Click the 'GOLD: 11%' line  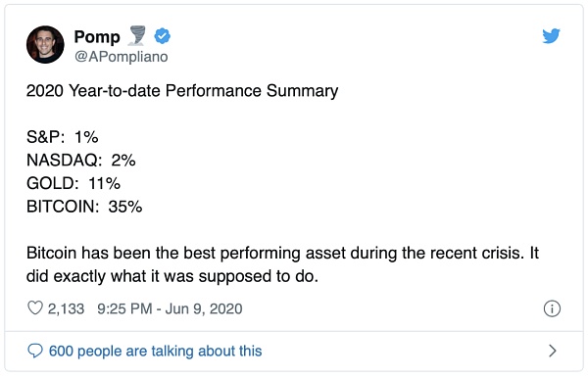(x=73, y=183)
